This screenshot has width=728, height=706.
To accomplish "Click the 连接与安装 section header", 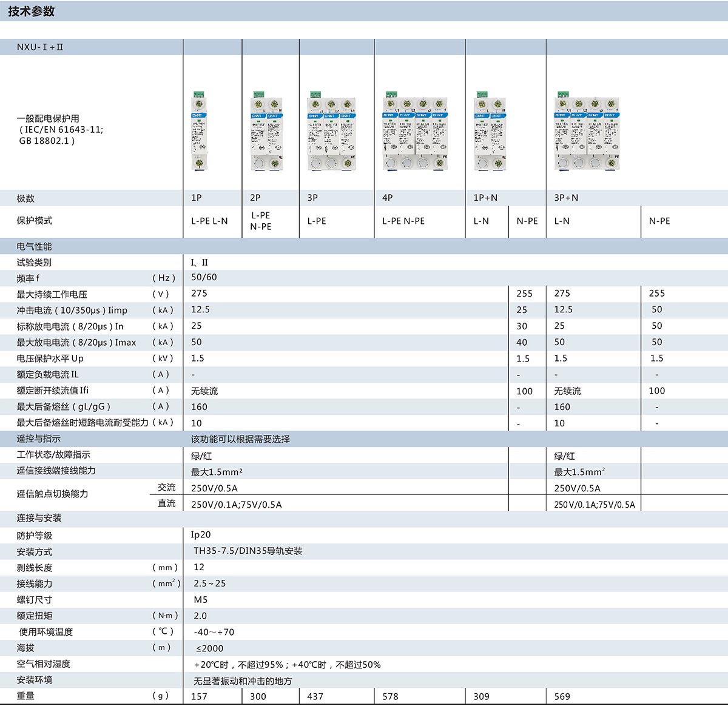I will tap(39, 518).
